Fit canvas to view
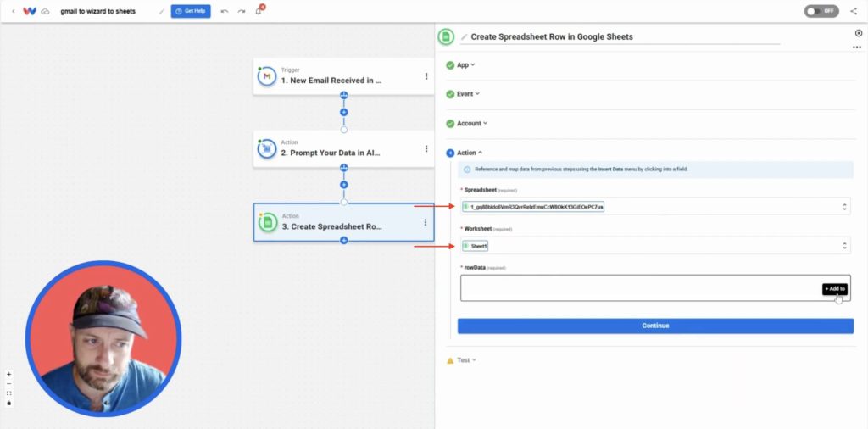The image size is (868, 429). point(8,393)
